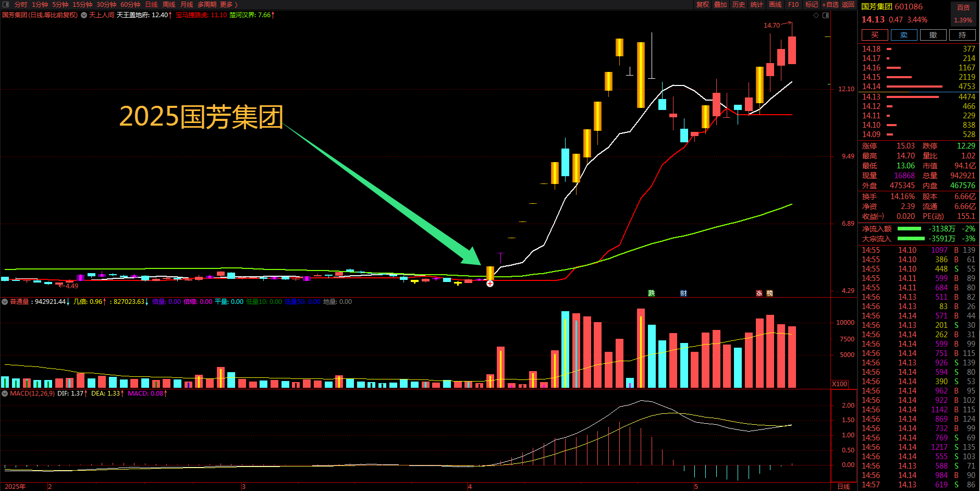Click the 叠加 overlay button
This screenshot has width=980, height=491.
pos(720,4)
